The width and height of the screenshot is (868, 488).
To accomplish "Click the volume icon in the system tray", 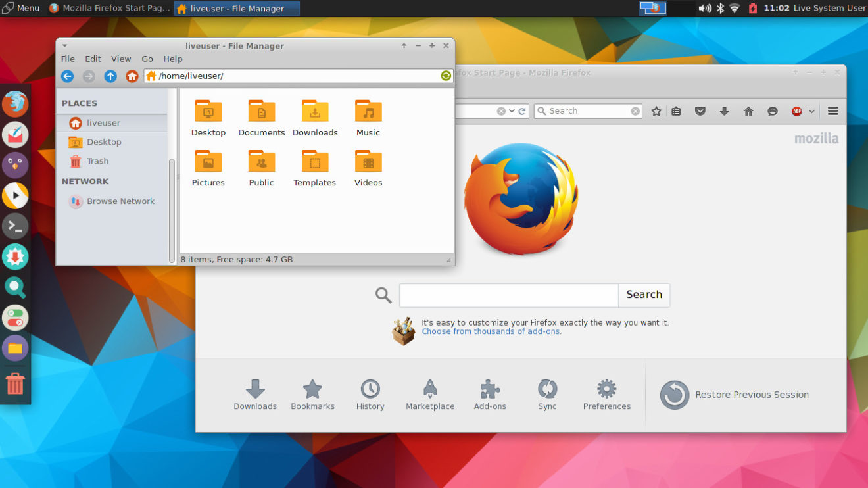I will (x=704, y=8).
